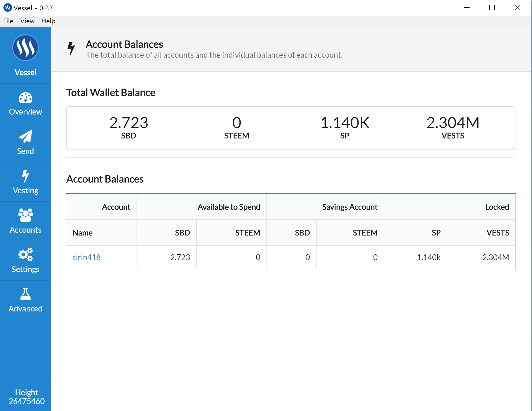Click the Available to Spend column header

[x=229, y=207]
